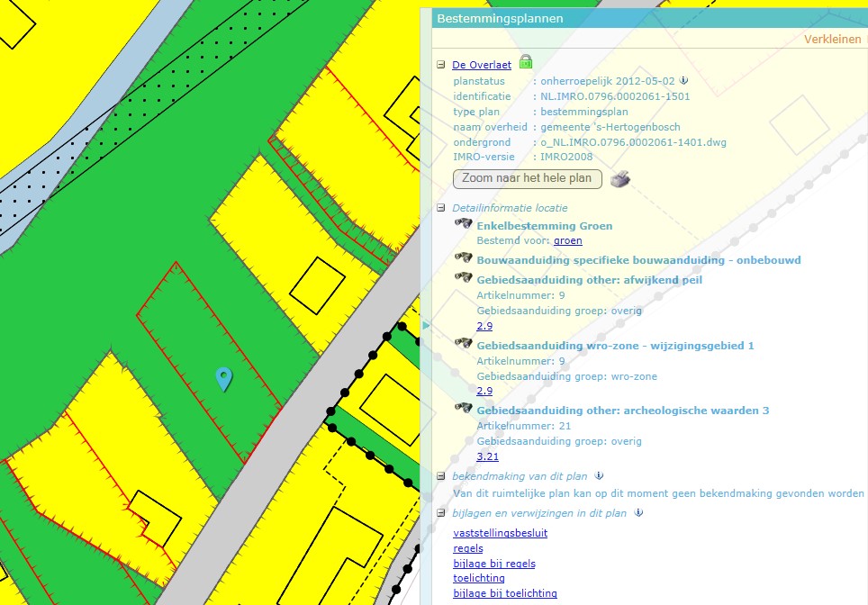
Task: Click binoculars icon for wro-zone wijzigingsgebied 1
Action: click(464, 343)
